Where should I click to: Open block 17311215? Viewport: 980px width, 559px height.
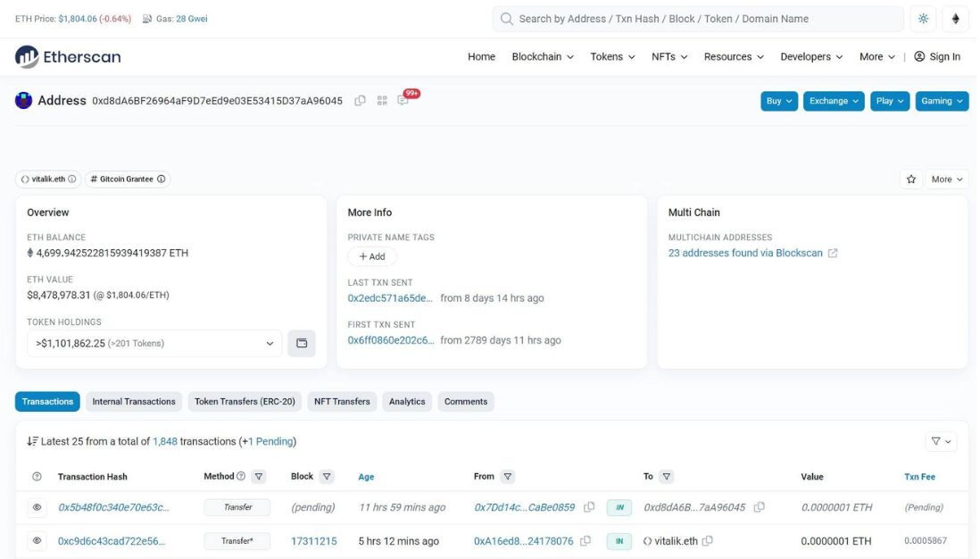tap(314, 541)
